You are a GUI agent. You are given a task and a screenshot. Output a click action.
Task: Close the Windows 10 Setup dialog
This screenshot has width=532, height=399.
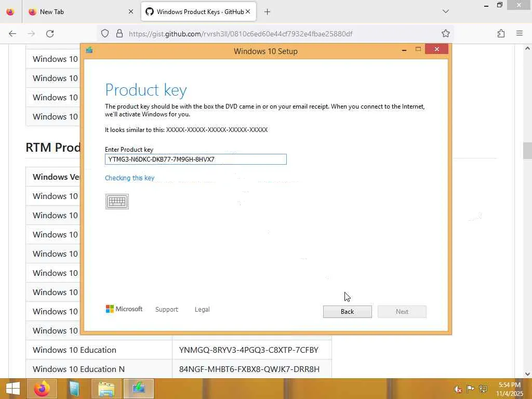click(x=436, y=49)
